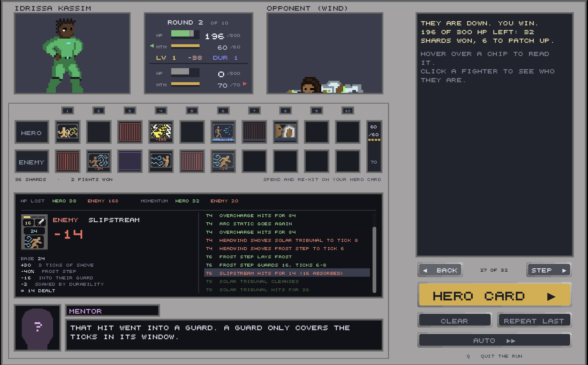Select the hero red-barred blocked slot under tick 3
This screenshot has width=588, height=365.
click(130, 132)
